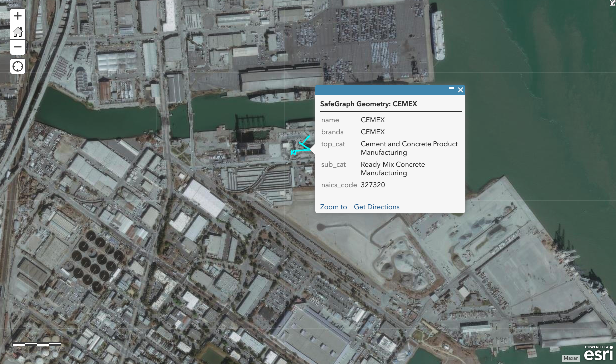
Task: Select the naics_code value 327320
Action: [x=373, y=185]
